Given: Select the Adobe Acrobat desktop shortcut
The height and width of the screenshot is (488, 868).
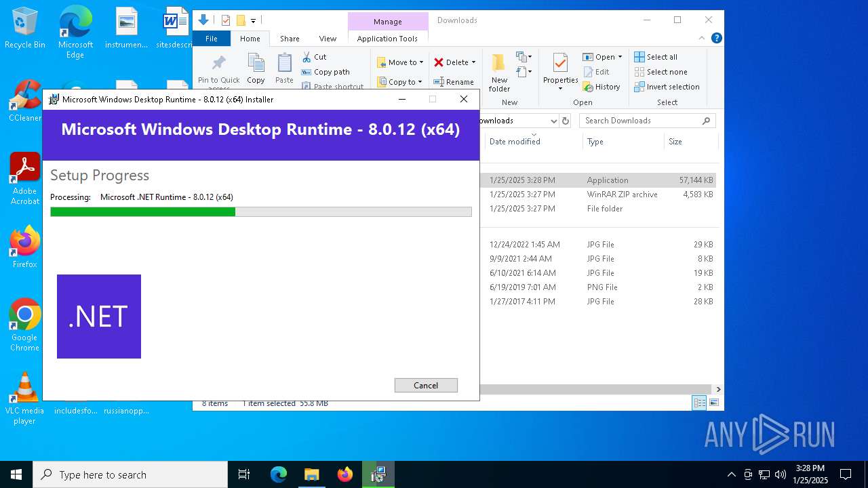Looking at the screenshot, I should pyautogui.click(x=25, y=179).
